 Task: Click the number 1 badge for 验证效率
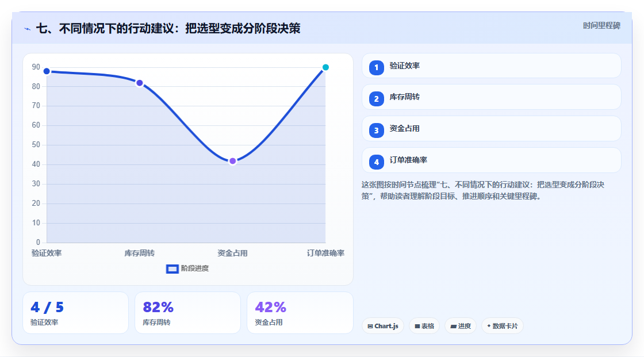click(376, 67)
